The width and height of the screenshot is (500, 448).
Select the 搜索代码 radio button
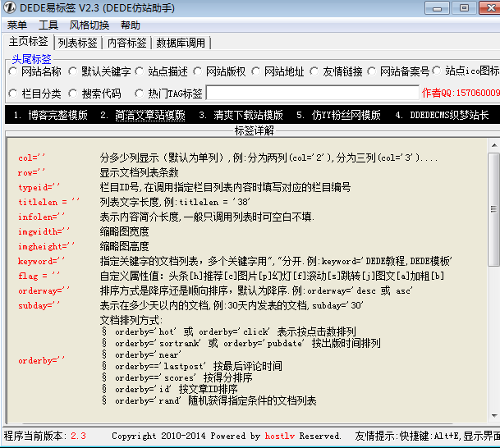[73, 94]
